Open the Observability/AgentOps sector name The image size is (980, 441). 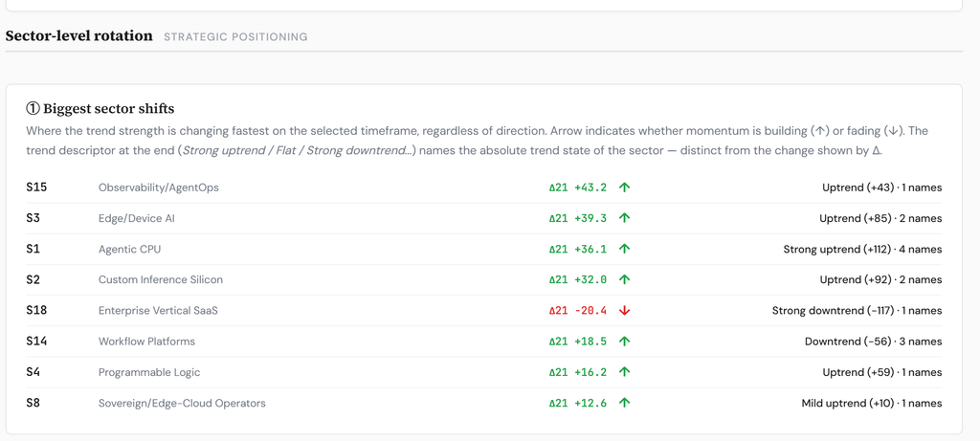coord(159,187)
